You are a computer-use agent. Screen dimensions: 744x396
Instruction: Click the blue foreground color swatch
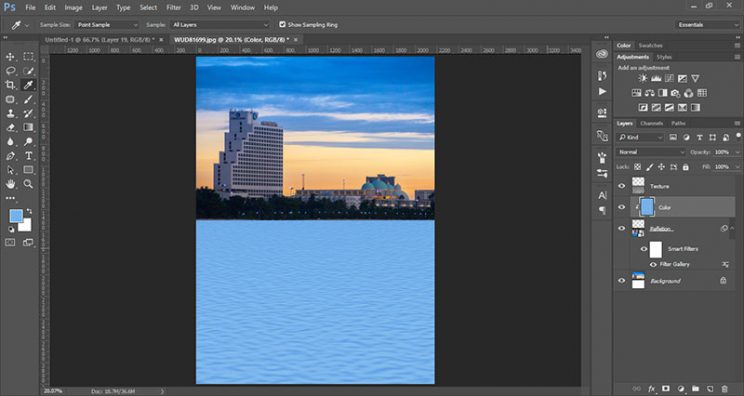(16, 216)
